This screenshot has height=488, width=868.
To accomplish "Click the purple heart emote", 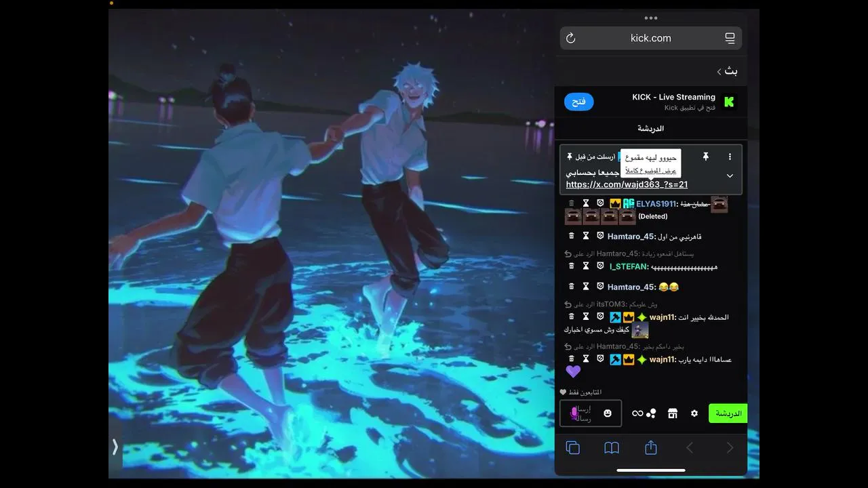I will coord(573,371).
